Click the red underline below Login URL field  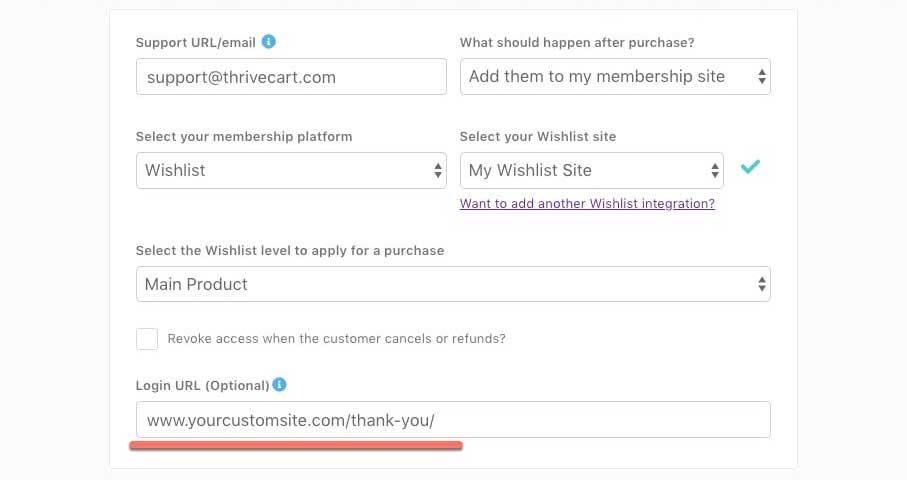click(296, 446)
